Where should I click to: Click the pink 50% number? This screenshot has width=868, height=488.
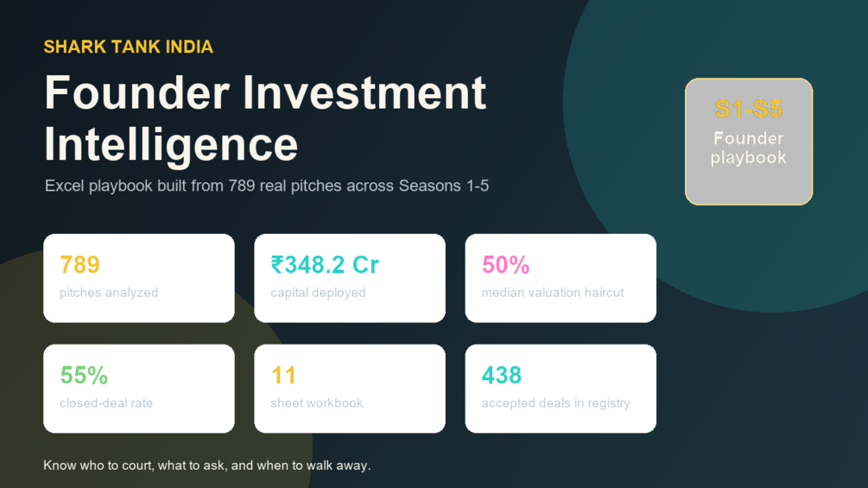505,265
